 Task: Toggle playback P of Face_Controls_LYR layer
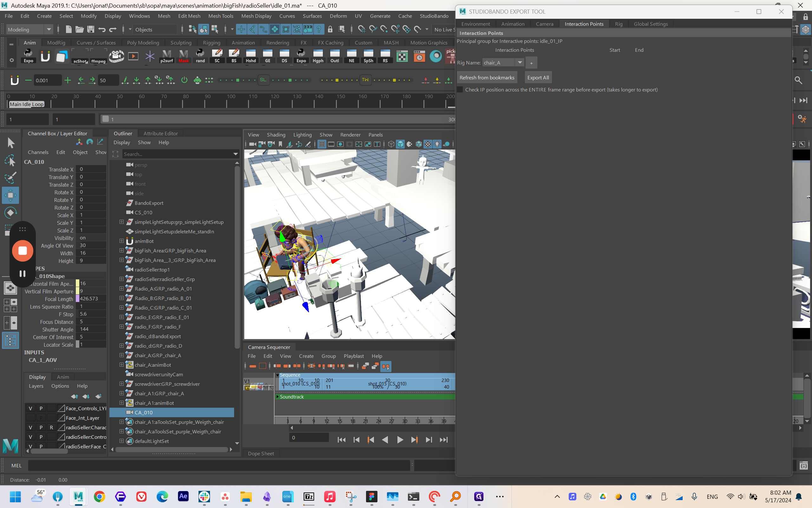click(x=41, y=408)
